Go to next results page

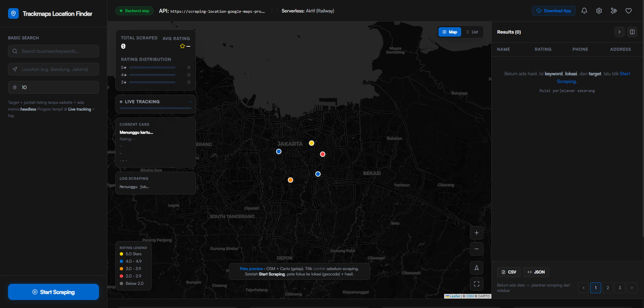coord(632,288)
